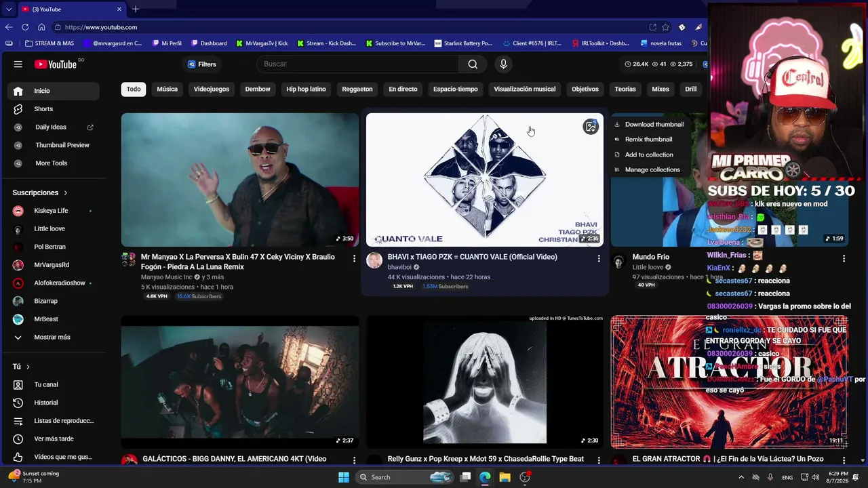Focus the Buscar search field
This screenshot has width=868, height=488.
[358, 64]
